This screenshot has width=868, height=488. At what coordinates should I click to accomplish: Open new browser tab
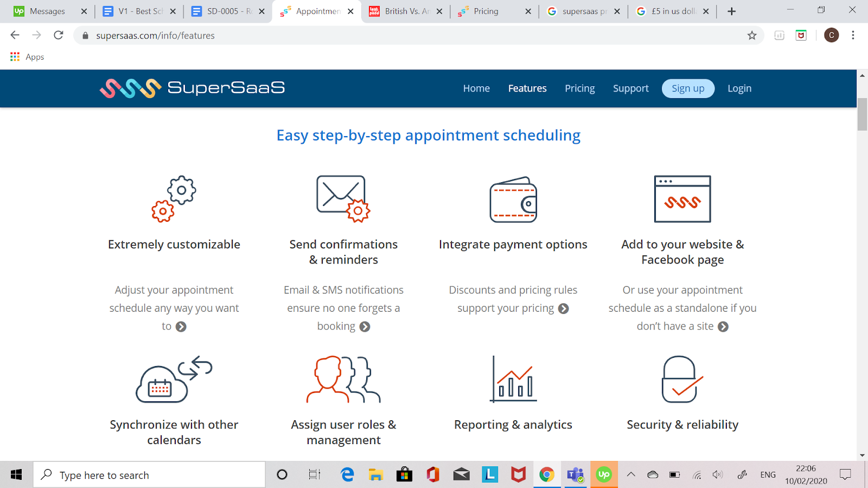click(x=731, y=11)
